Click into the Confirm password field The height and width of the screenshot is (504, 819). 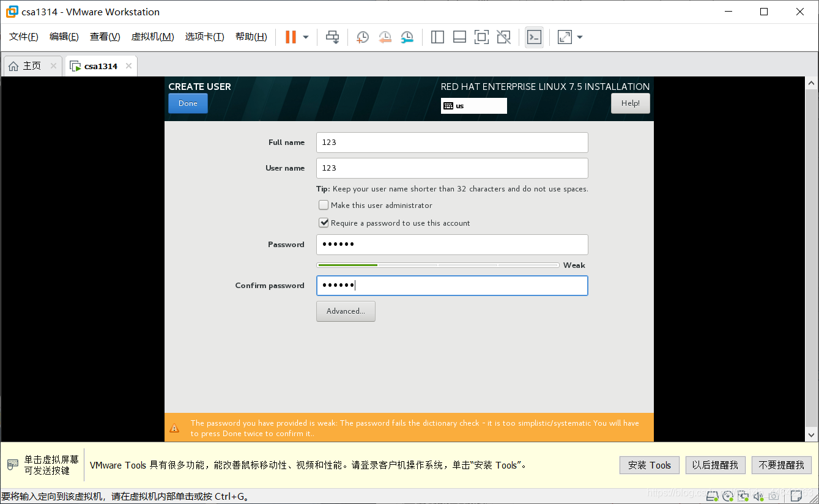pos(452,286)
